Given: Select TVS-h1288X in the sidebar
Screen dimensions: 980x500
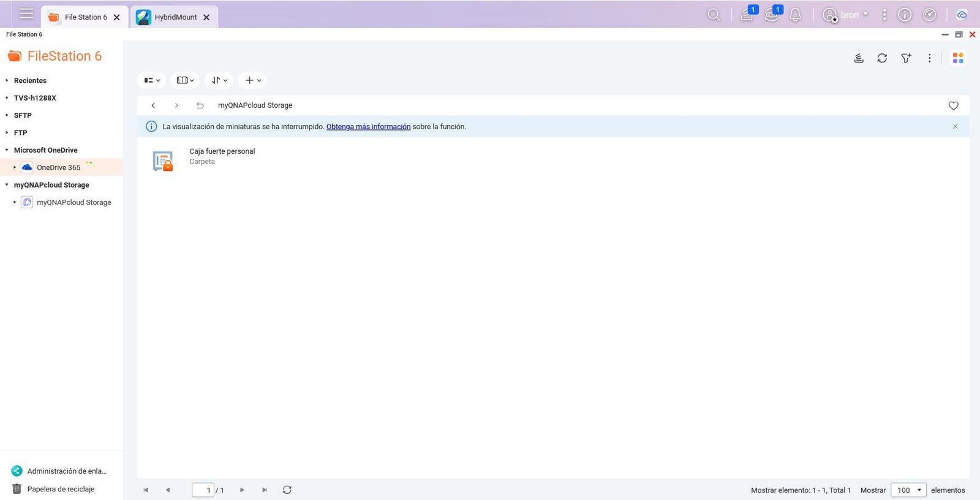Looking at the screenshot, I should [35, 98].
